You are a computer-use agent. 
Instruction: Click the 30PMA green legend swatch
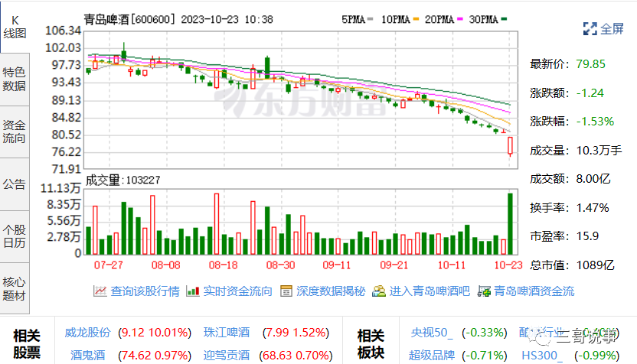504,19
